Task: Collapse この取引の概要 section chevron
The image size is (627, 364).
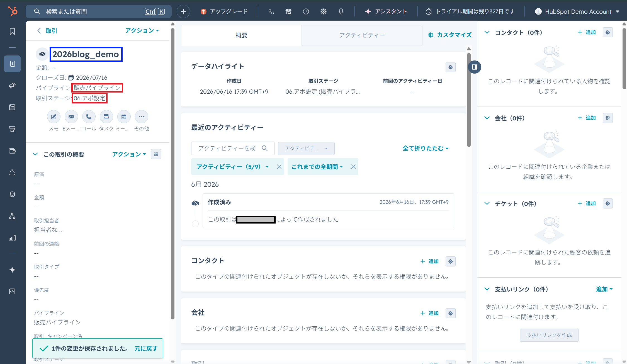Action: point(35,154)
